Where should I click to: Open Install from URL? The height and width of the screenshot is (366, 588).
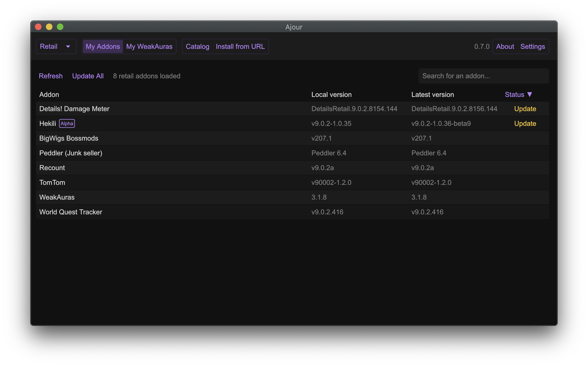click(x=240, y=46)
